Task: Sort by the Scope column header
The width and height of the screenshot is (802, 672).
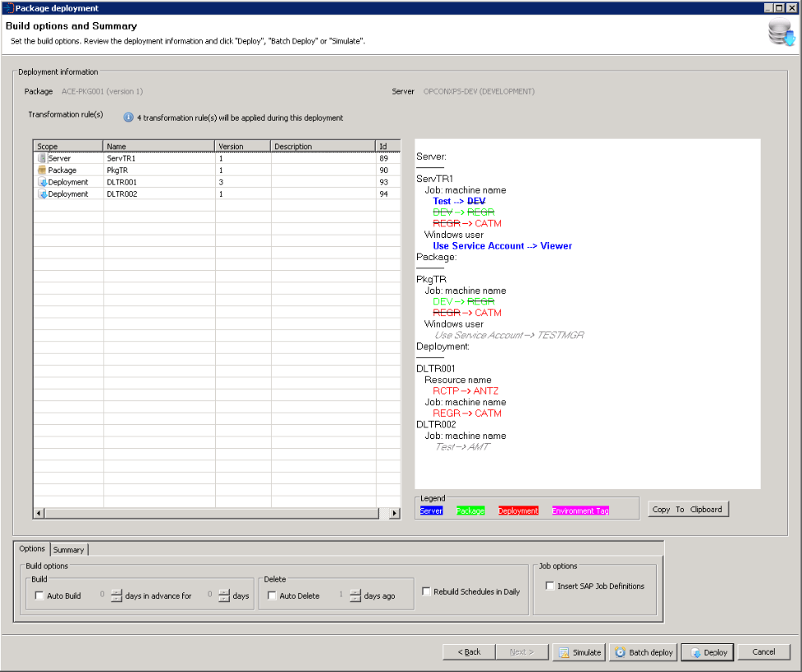Action: (x=68, y=146)
